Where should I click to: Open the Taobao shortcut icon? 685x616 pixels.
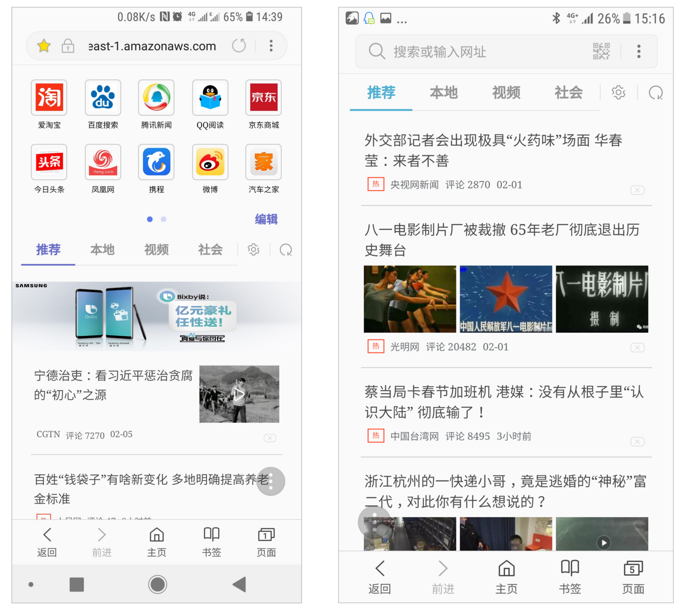point(49,98)
